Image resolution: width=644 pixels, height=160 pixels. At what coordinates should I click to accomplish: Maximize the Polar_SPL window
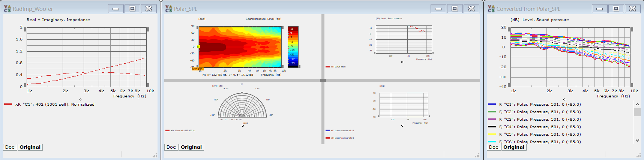pos(455,9)
